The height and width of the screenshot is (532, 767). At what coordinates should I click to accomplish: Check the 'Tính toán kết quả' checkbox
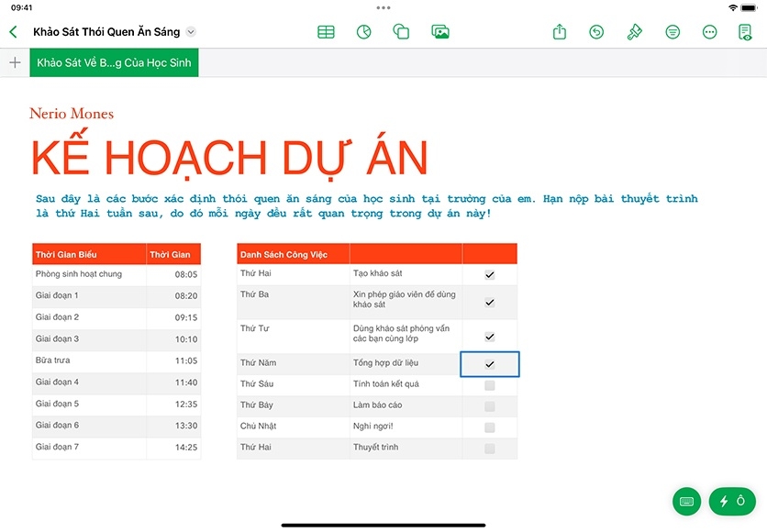point(489,385)
